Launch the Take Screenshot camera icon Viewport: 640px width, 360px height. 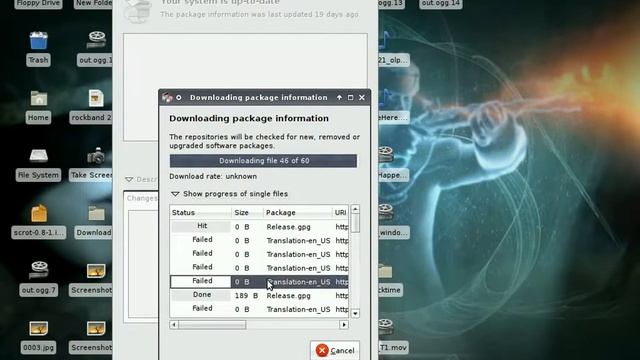(x=96, y=156)
